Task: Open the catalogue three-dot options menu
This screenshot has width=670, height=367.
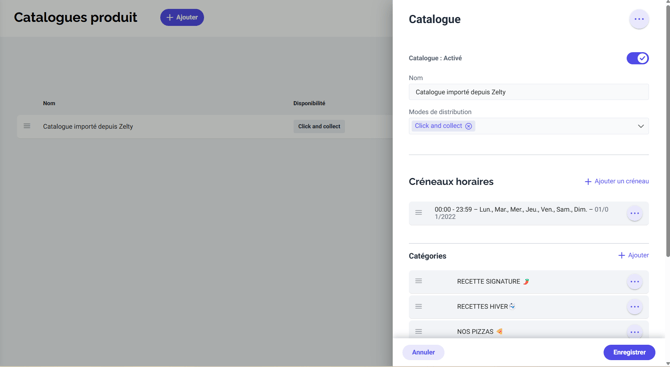Action: [x=639, y=19]
